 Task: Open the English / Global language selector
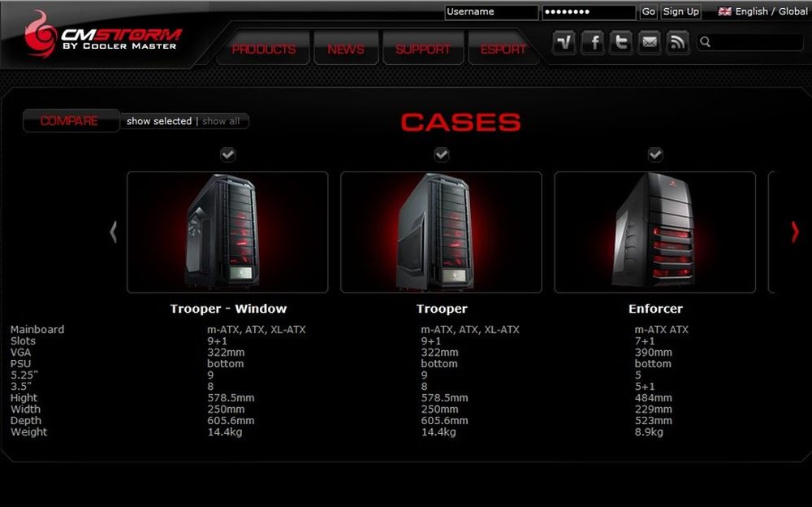[771, 12]
